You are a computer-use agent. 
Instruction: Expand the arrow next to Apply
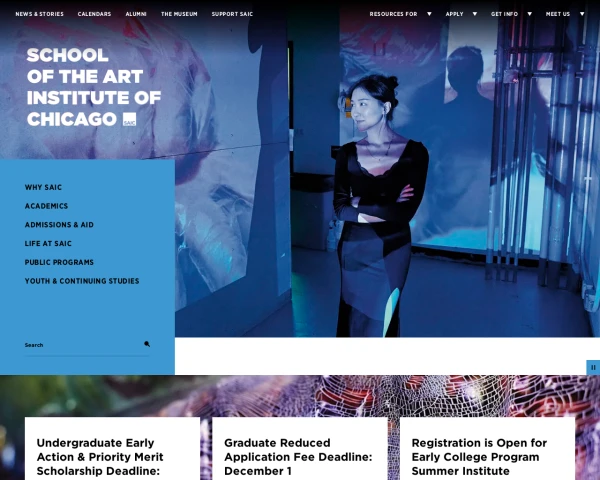pyautogui.click(x=475, y=14)
